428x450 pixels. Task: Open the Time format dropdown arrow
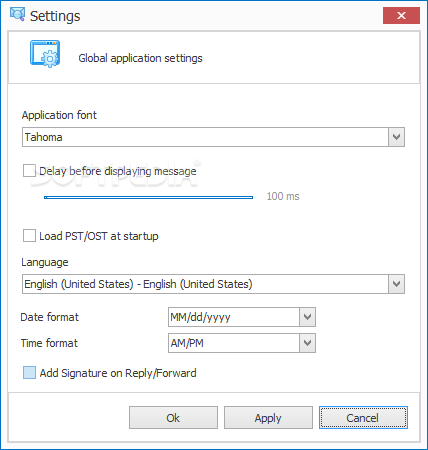(307, 343)
